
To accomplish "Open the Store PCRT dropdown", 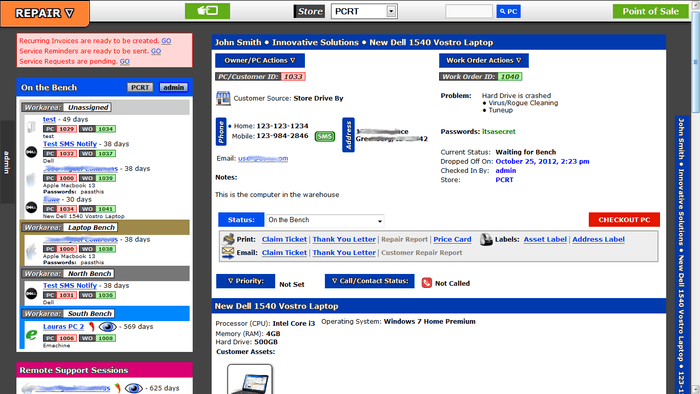I will 364,11.
